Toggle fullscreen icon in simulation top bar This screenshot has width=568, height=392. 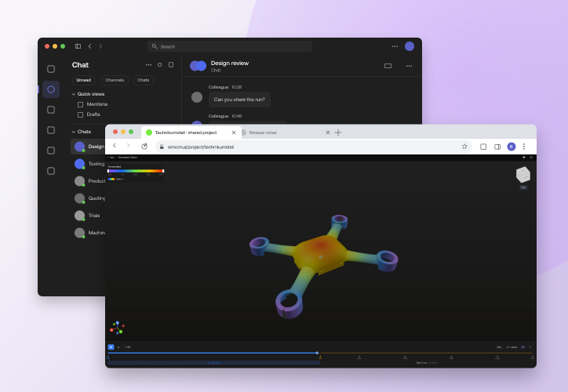click(x=531, y=158)
